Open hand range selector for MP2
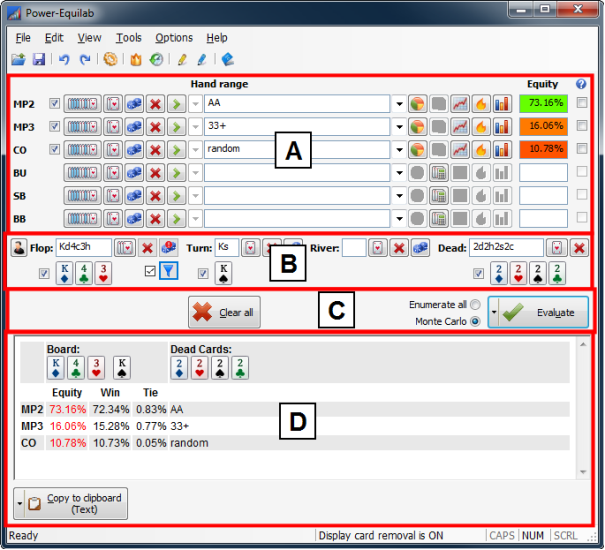This screenshot has height=550, width=605. [82, 104]
